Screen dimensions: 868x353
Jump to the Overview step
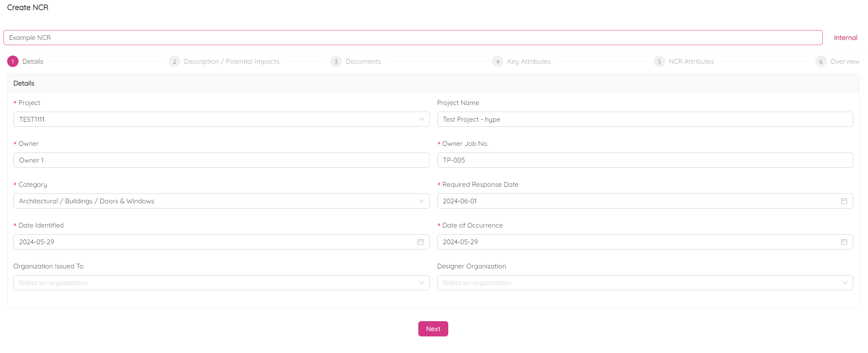click(x=844, y=61)
